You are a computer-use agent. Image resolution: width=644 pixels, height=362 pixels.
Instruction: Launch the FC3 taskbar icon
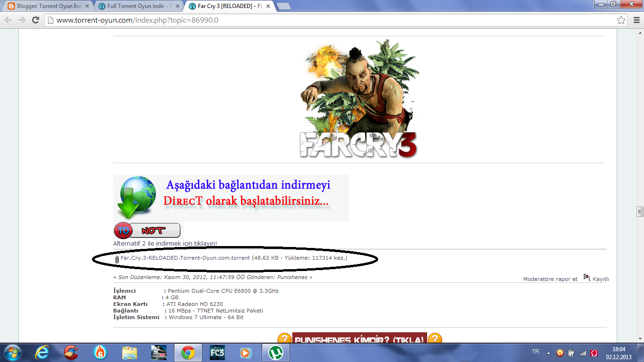[217, 353]
